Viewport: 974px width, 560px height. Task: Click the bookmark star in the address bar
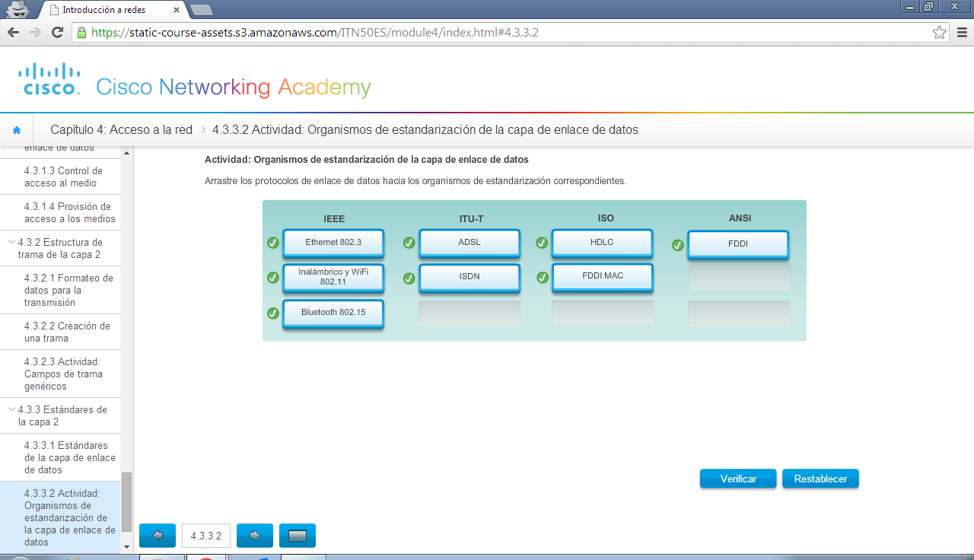point(937,33)
